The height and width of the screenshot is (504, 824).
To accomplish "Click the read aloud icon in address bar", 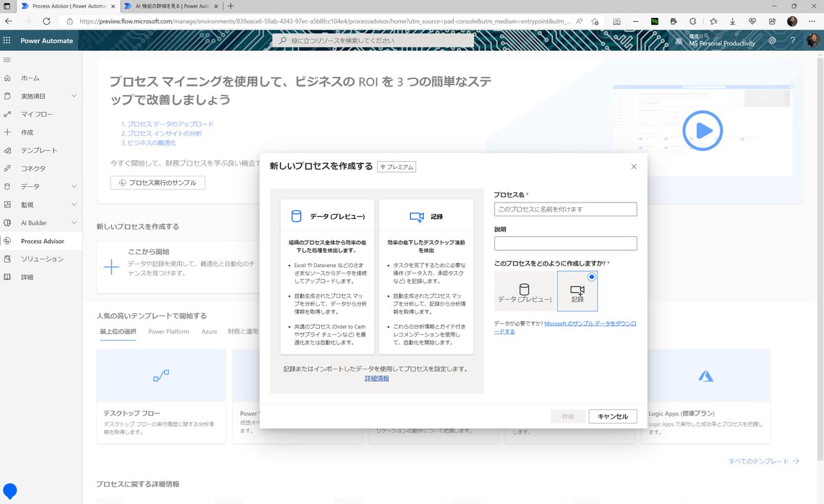I will tap(580, 21).
